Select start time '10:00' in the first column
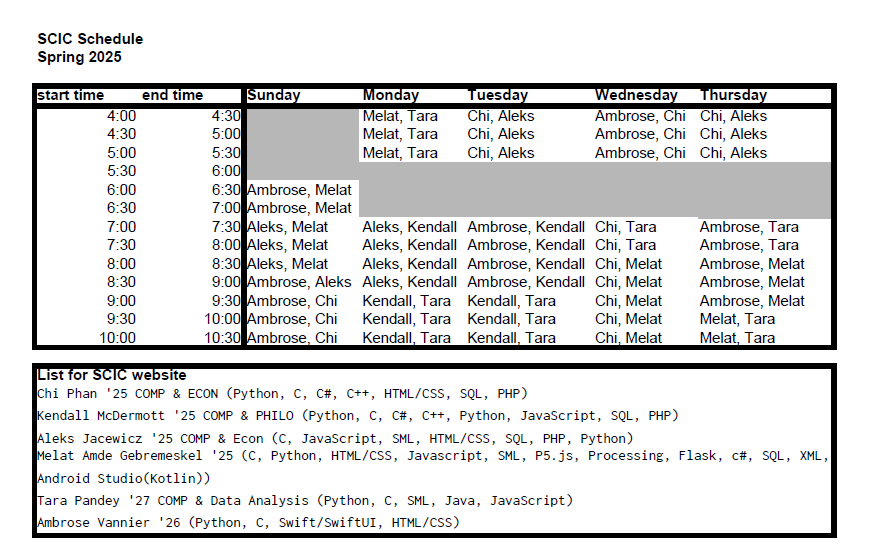Viewport: 870px width, 554px height. [x=118, y=338]
